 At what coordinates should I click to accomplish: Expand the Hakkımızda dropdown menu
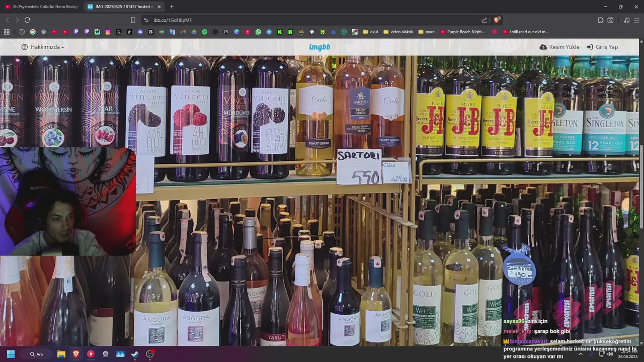click(43, 47)
